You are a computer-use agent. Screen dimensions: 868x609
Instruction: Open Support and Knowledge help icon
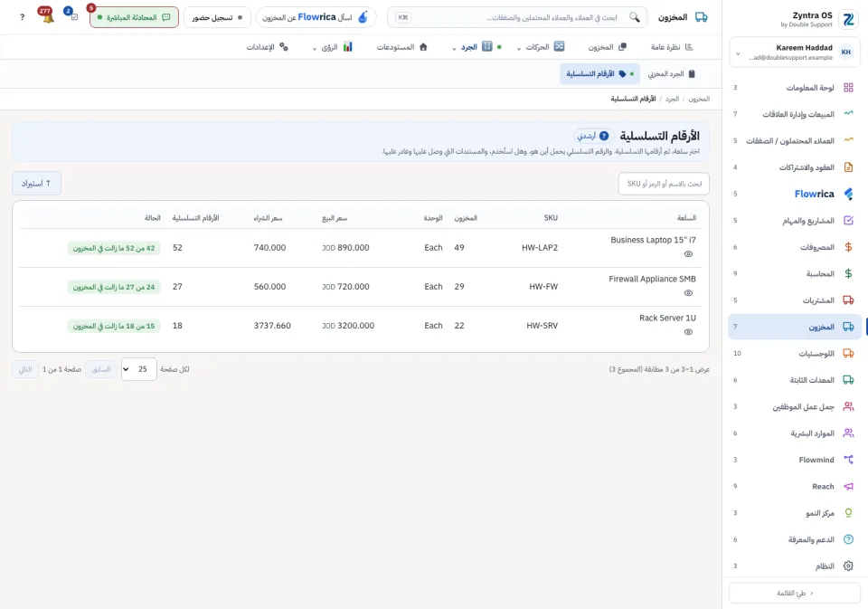point(848,539)
